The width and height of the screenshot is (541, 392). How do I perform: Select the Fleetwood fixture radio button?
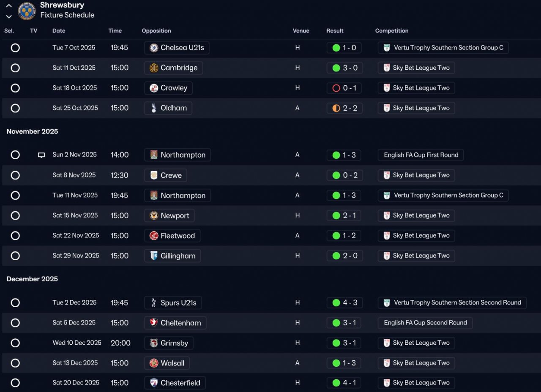(x=15, y=236)
